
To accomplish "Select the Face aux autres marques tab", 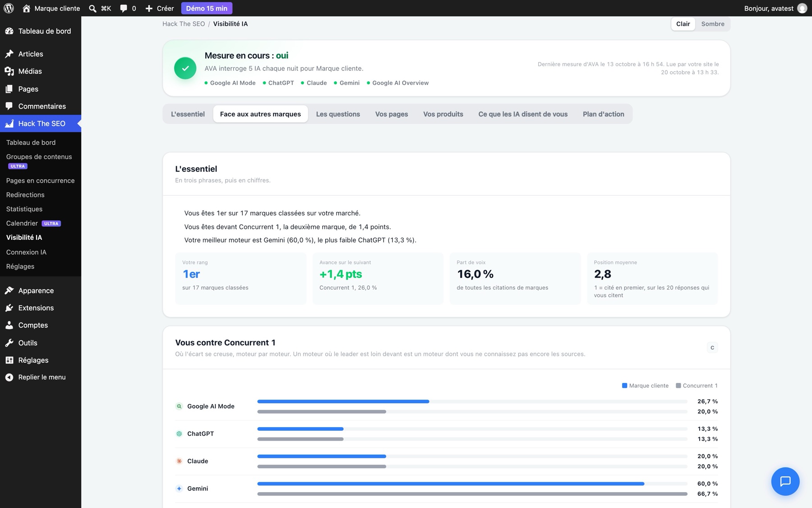I will click(260, 114).
